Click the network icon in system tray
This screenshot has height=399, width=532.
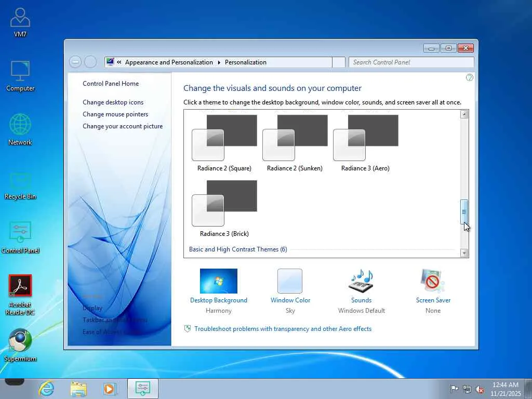[467, 389]
